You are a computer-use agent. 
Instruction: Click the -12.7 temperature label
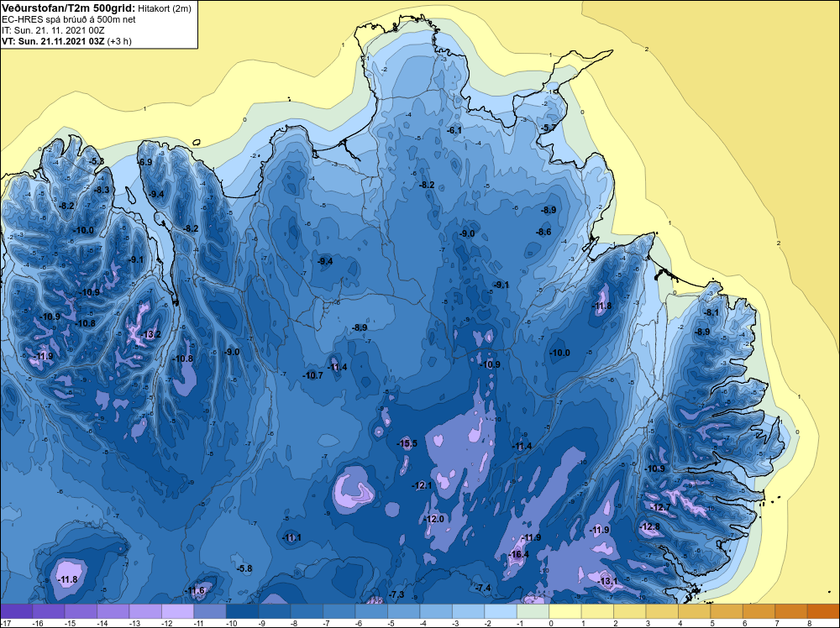tap(660, 508)
